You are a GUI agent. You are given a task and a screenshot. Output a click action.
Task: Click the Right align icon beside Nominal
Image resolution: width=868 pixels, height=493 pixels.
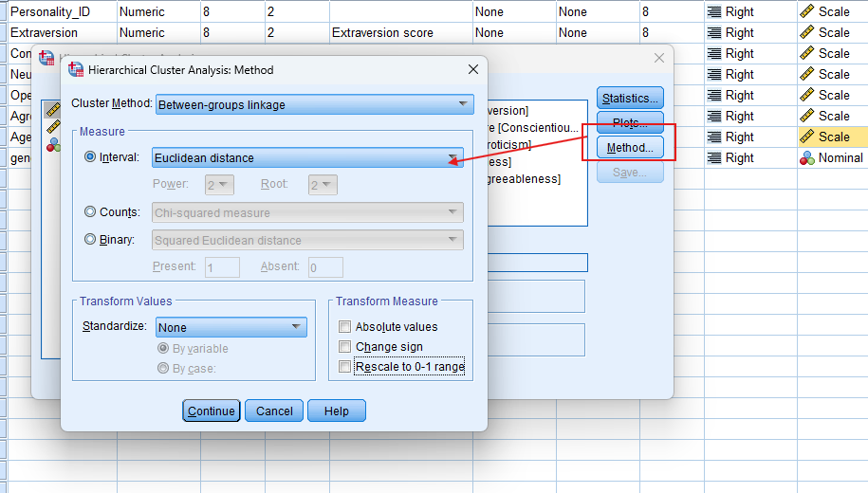715,158
